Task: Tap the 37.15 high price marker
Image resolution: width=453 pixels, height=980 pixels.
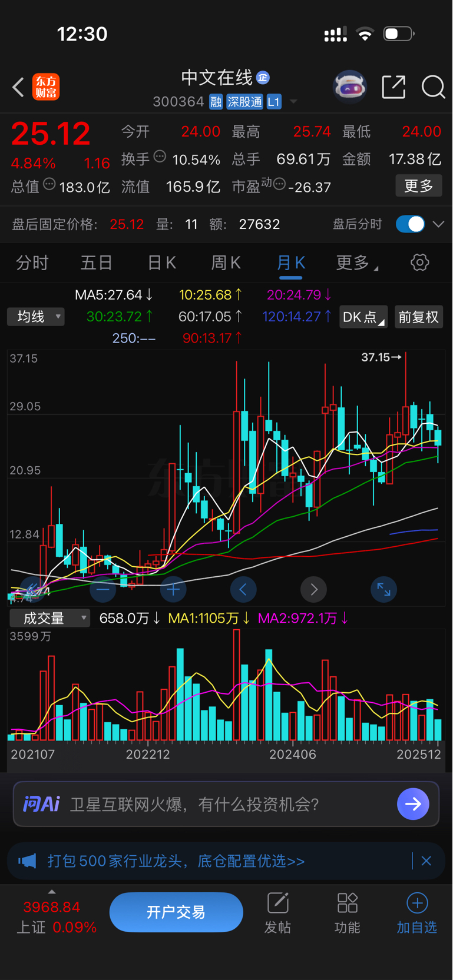Action: pyautogui.click(x=381, y=357)
